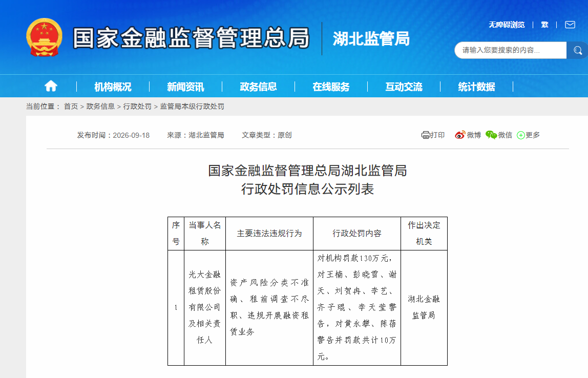Viewport: 588px width, 378px height.
Task: Click the 来源:湖北监管局 text
Action: [x=195, y=135]
